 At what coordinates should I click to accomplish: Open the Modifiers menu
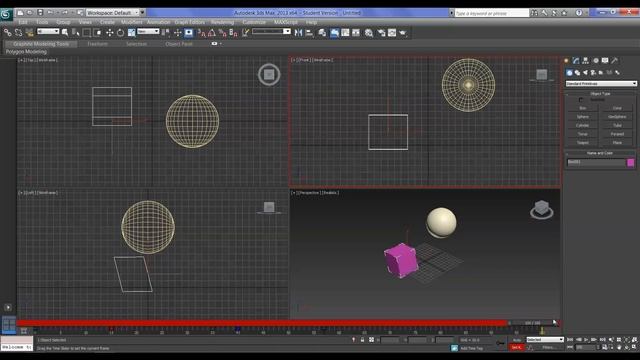[x=131, y=22]
